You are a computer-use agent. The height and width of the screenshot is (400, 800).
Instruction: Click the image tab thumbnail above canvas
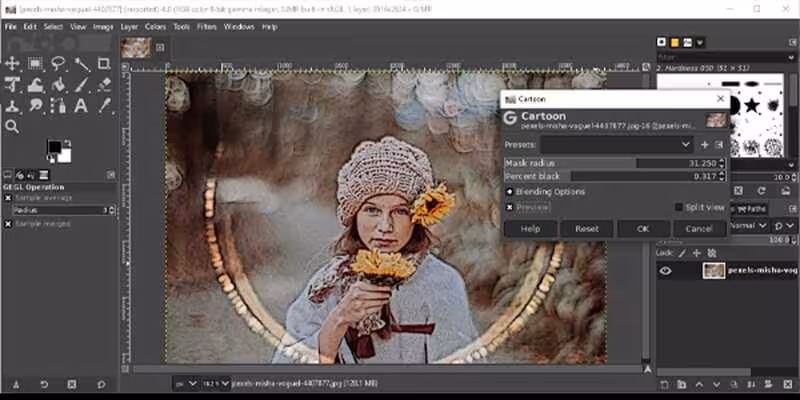pos(136,47)
